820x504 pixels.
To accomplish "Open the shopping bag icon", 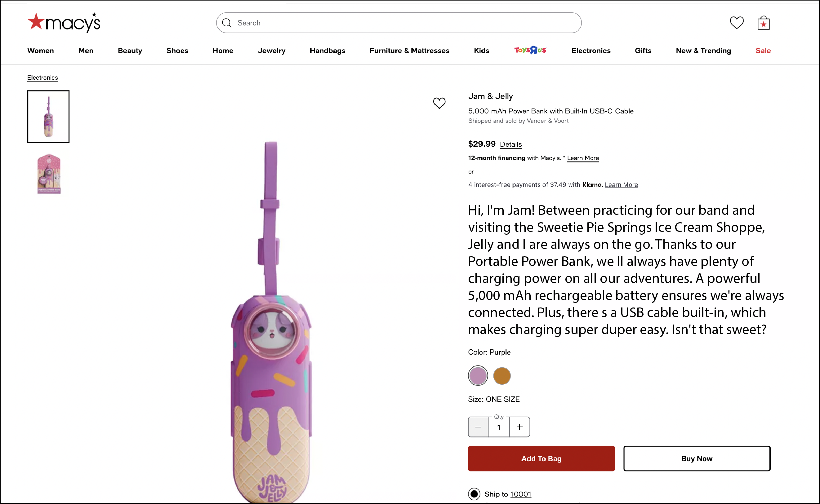I will (763, 23).
